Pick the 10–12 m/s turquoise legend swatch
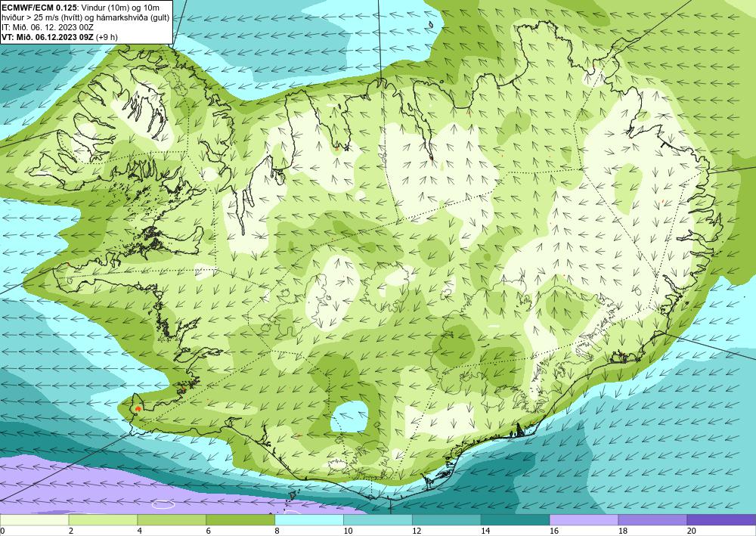This screenshot has width=756, height=536. point(377,520)
